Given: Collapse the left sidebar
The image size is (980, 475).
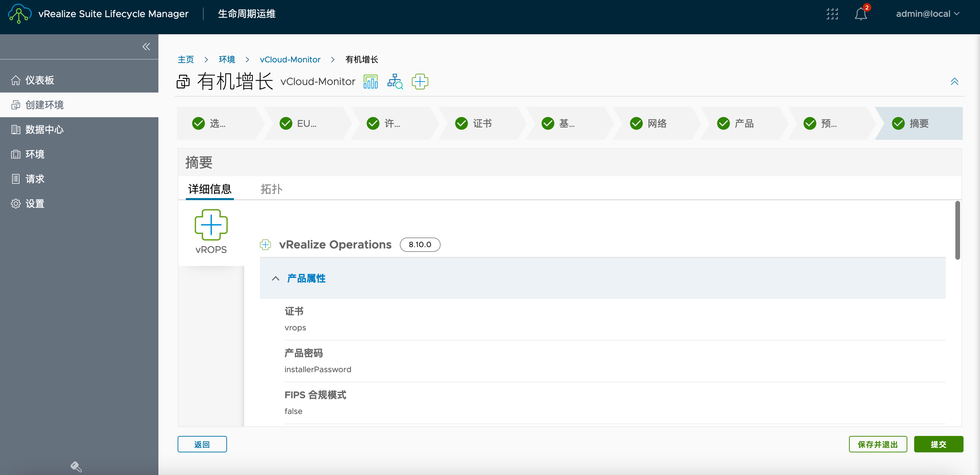Looking at the screenshot, I should (146, 46).
